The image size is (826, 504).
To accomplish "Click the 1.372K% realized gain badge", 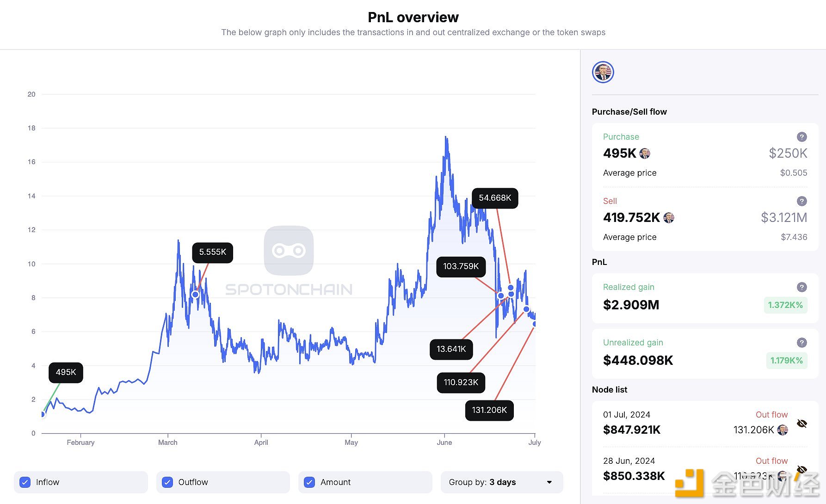I will point(785,305).
